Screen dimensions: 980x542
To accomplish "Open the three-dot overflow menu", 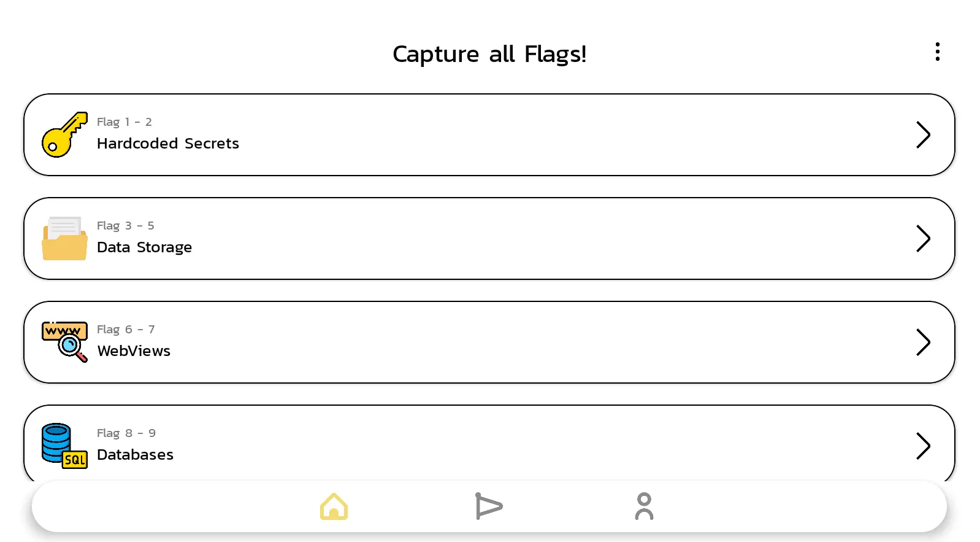I will [x=937, y=52].
